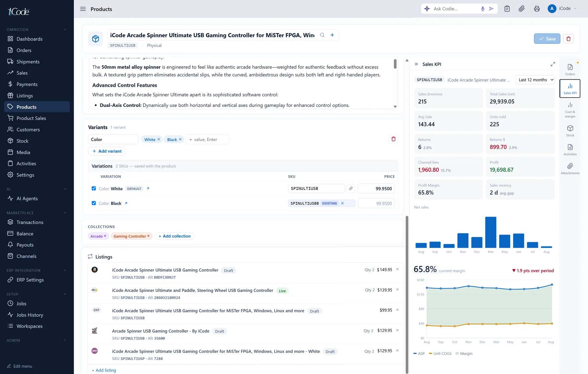Click the Add variant button

(107, 151)
